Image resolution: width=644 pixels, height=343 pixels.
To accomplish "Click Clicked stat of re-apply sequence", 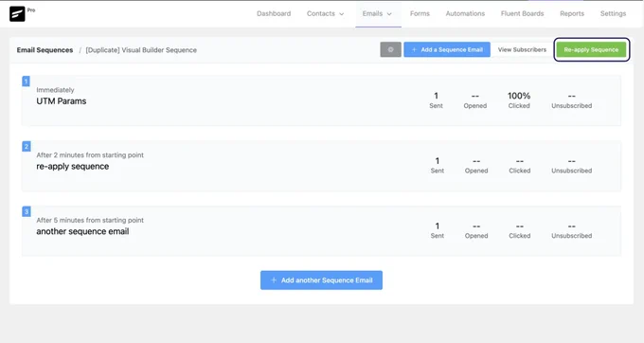I will (520, 165).
